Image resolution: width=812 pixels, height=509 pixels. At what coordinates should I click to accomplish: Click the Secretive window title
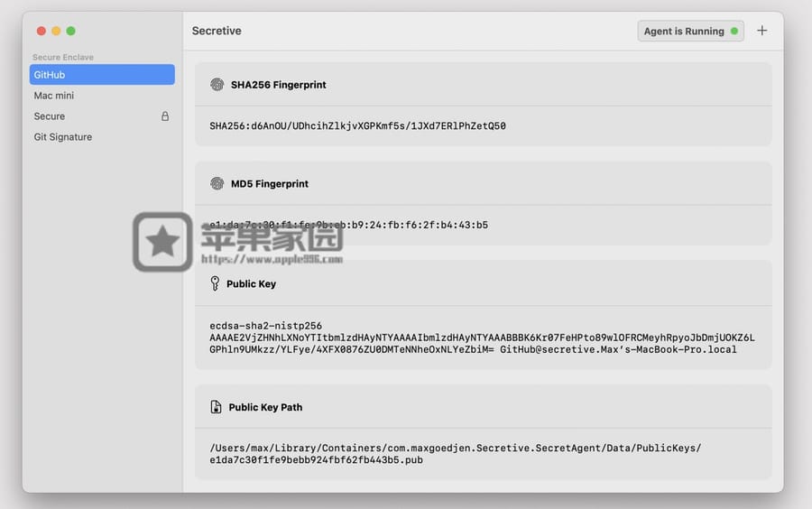click(x=217, y=31)
